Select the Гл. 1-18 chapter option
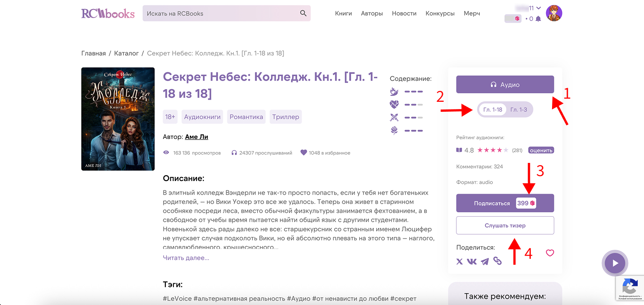Screen dimensions: 644x305 click(493, 110)
